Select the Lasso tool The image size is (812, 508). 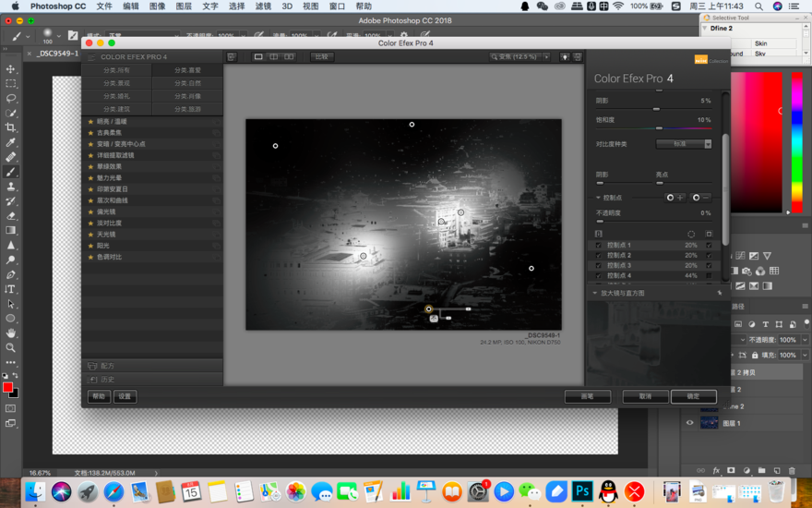click(10, 98)
